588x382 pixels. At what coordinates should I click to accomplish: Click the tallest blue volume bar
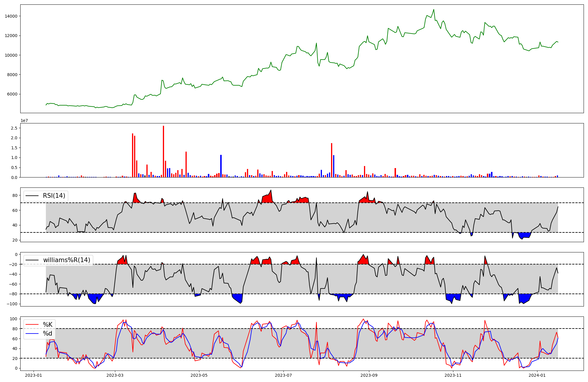(221, 166)
